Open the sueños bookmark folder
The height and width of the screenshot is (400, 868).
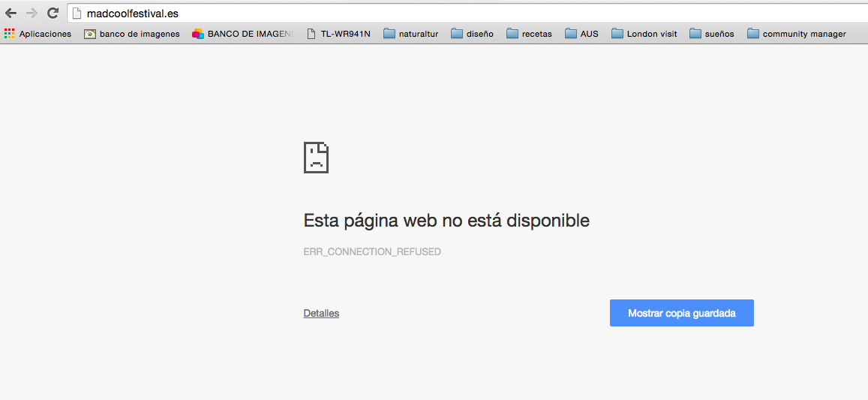[712, 34]
